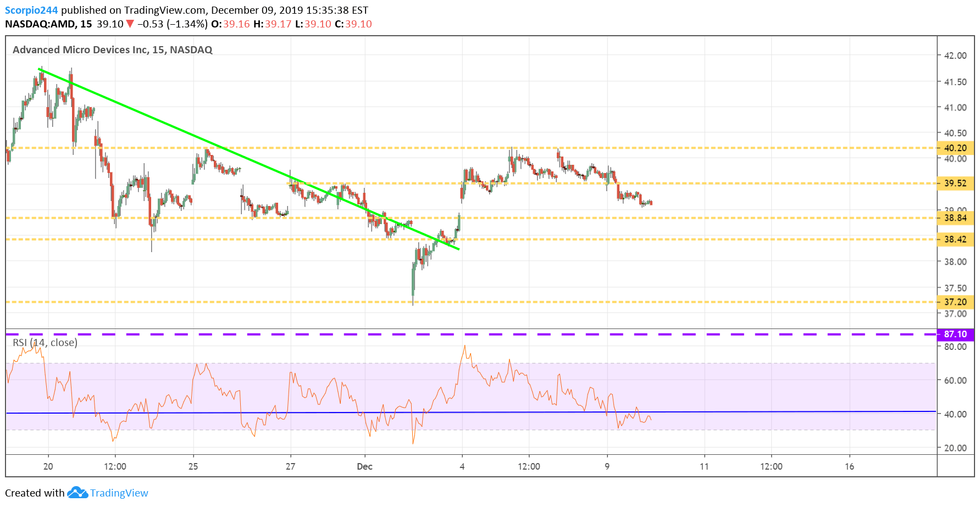This screenshot has width=980, height=507.
Task: Click the 16 date on time axis
Action: coord(850,466)
